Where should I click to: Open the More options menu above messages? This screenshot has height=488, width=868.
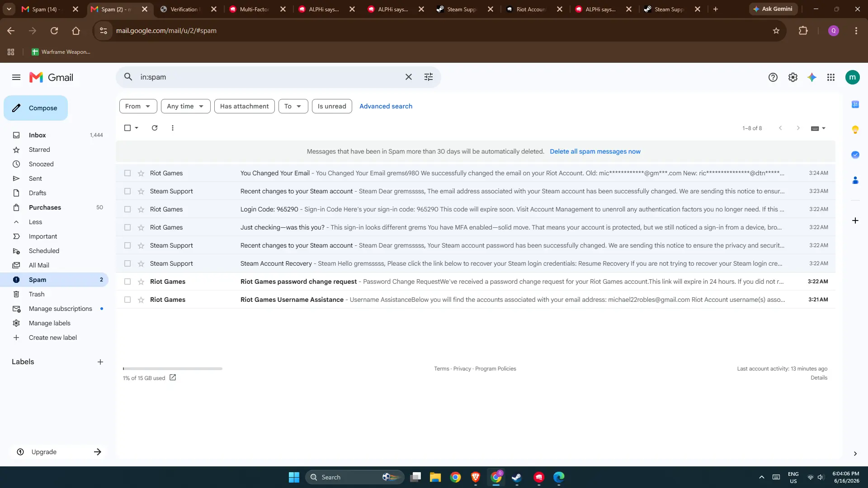point(173,128)
